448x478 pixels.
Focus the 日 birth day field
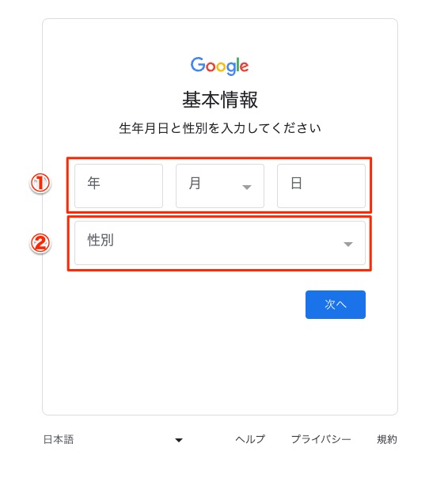[321, 186]
